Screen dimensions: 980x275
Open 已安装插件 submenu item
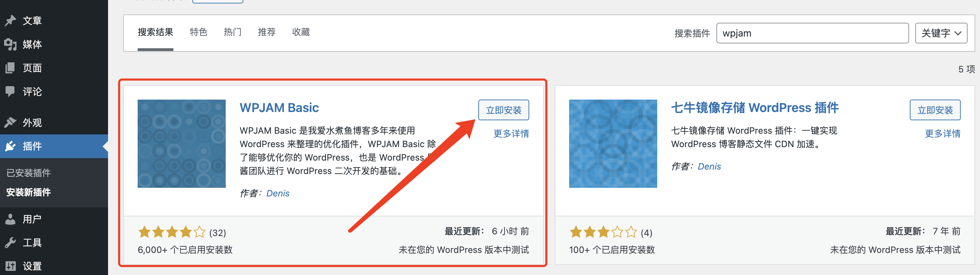pyautogui.click(x=29, y=173)
